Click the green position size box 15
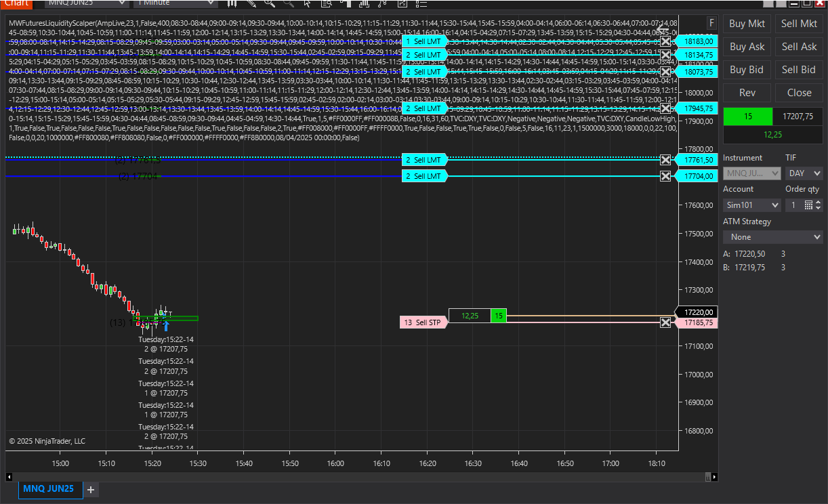Image resolution: width=828 pixels, height=504 pixels. [747, 117]
